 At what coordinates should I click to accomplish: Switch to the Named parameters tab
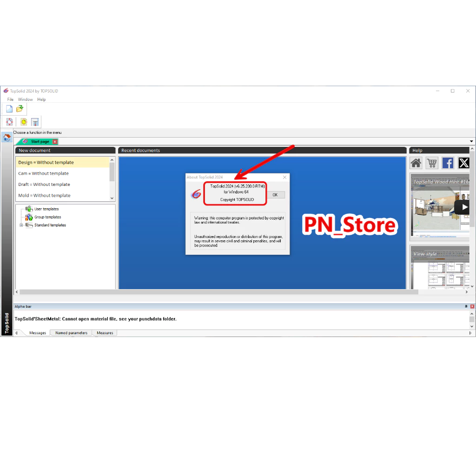[71, 333]
